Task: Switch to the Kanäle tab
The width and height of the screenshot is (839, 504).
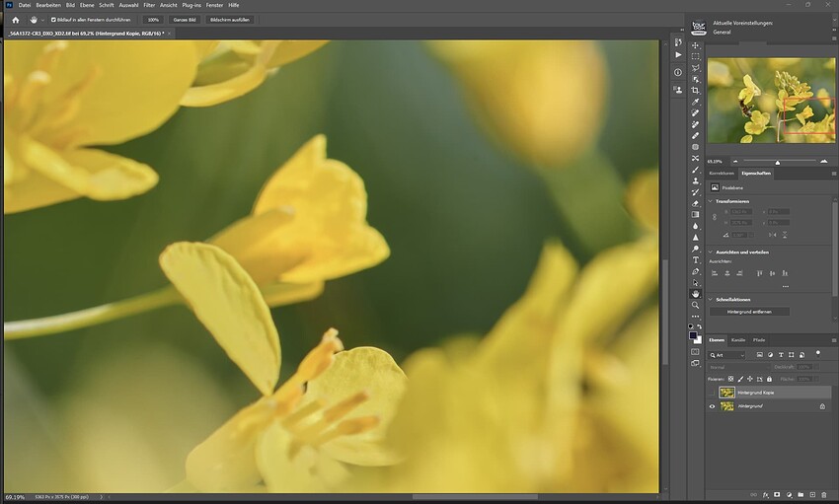Action: [x=738, y=340]
